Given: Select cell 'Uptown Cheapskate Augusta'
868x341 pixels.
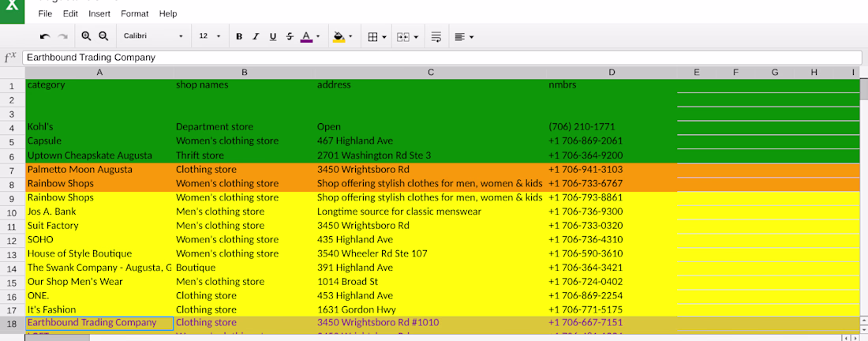Looking at the screenshot, I should (x=99, y=156).
